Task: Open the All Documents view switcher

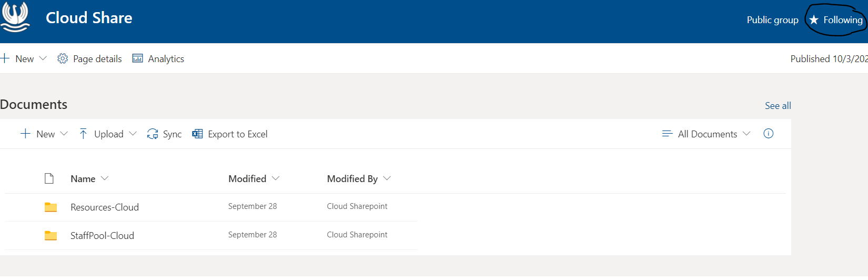Action: click(x=706, y=134)
